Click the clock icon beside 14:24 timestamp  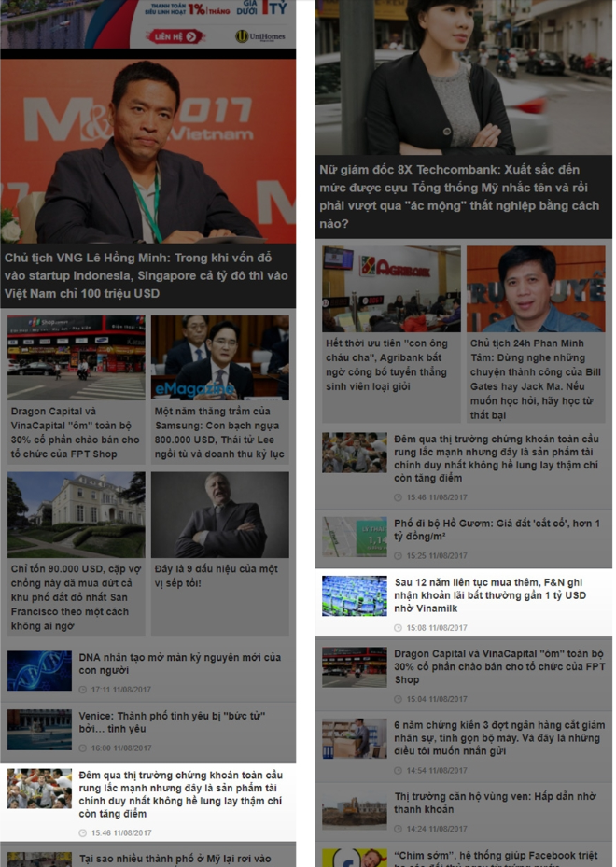399,829
